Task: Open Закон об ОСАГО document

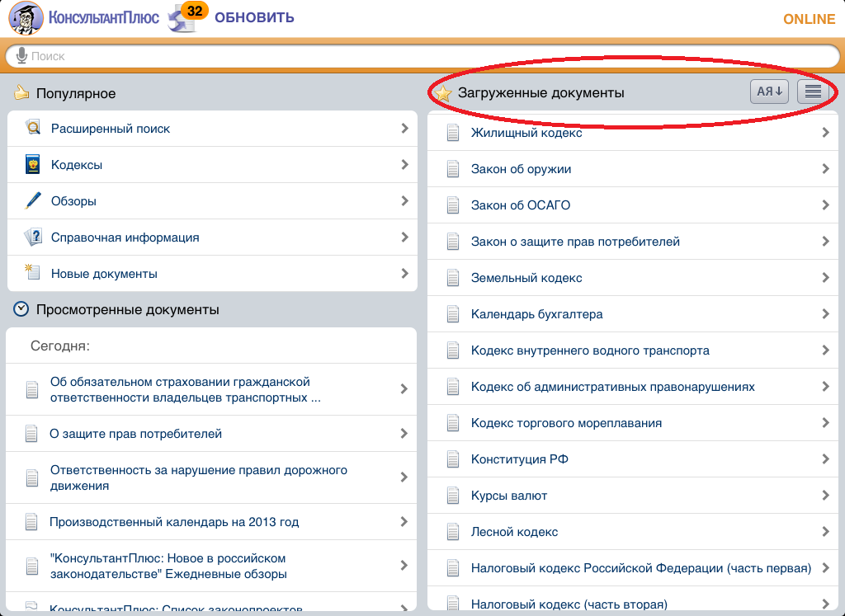Action: [x=520, y=205]
